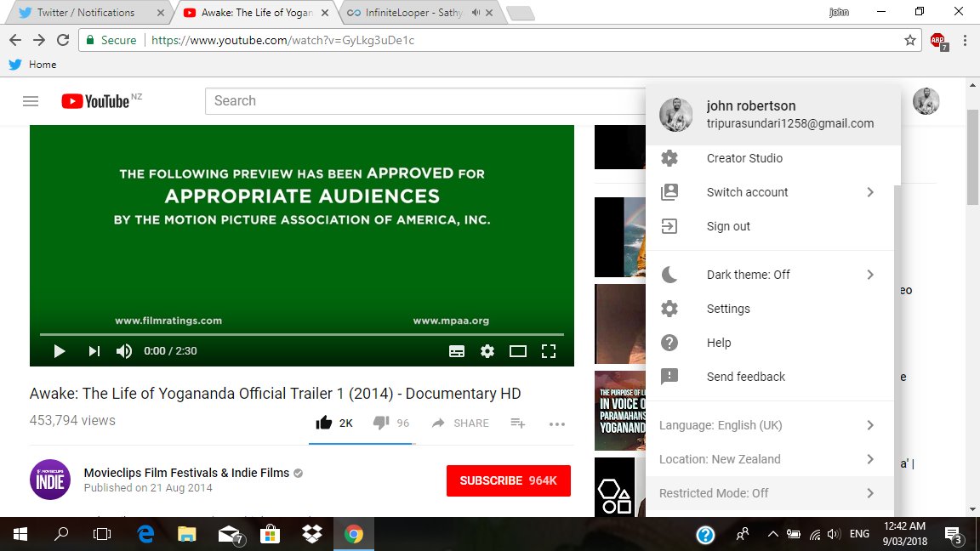Screen dimensions: 980x551
Task: Click the page vertical scrollbar
Action: (x=972, y=157)
